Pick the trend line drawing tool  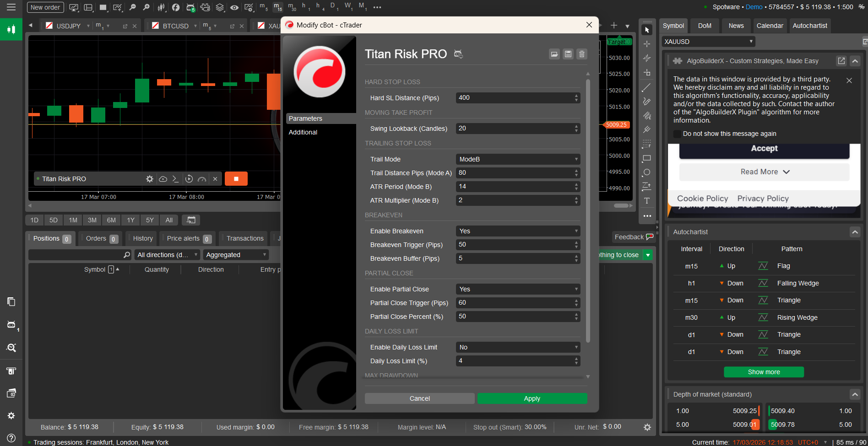(646, 87)
